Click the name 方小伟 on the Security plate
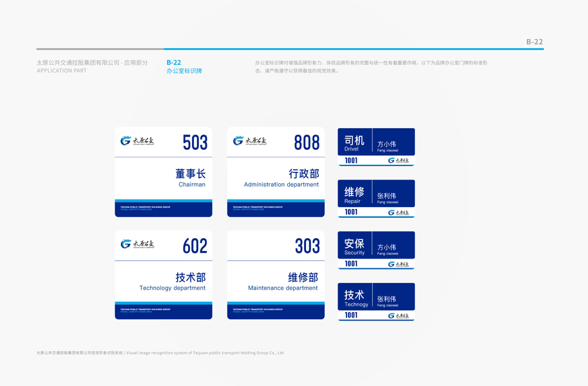The width and height of the screenshot is (588, 386). (386, 247)
